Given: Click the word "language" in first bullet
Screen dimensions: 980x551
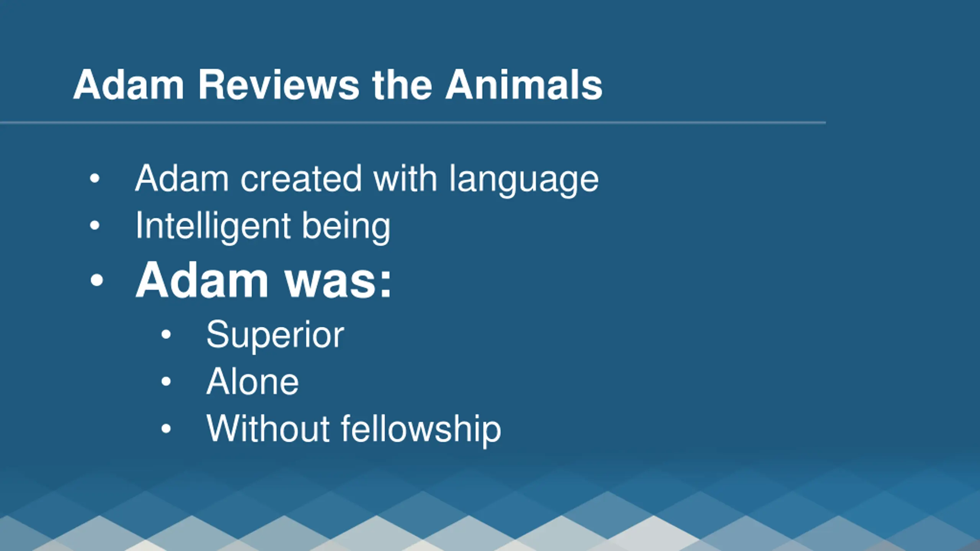Looking at the screenshot, I should [524, 180].
